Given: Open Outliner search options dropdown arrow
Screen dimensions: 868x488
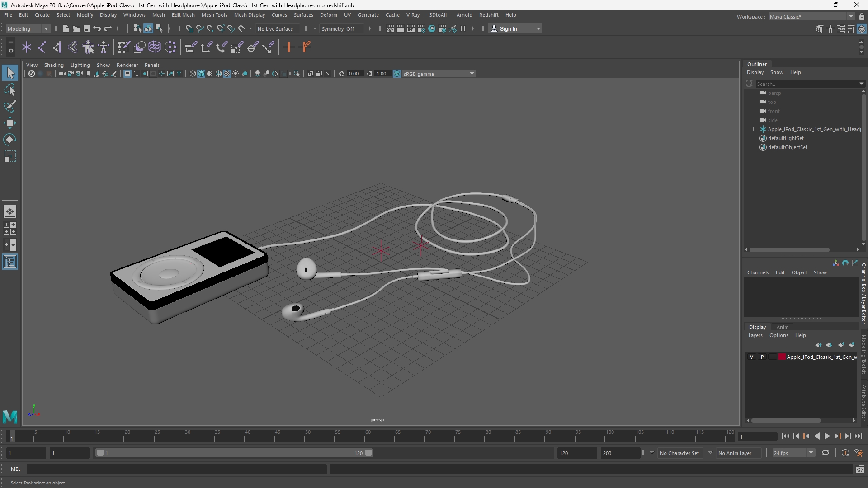Looking at the screenshot, I should [x=861, y=84].
